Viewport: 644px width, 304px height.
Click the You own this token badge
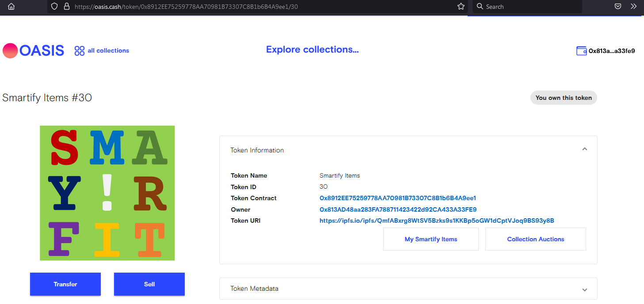[x=564, y=98]
